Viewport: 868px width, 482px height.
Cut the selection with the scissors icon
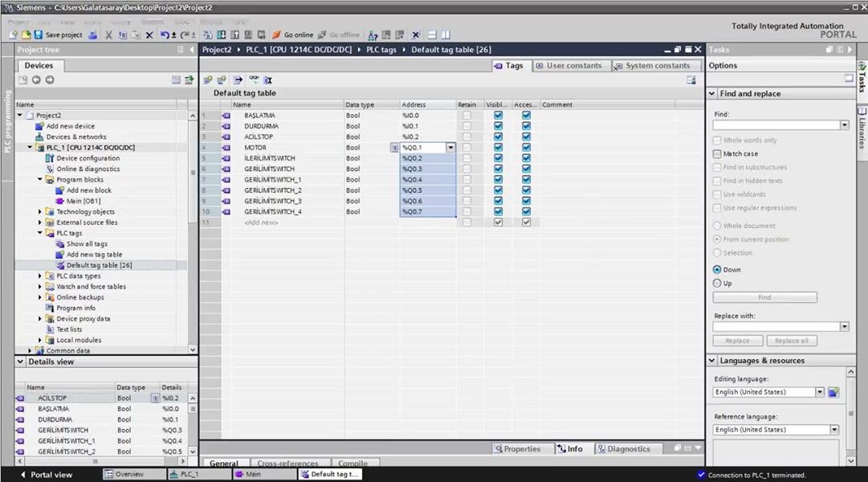[108, 35]
